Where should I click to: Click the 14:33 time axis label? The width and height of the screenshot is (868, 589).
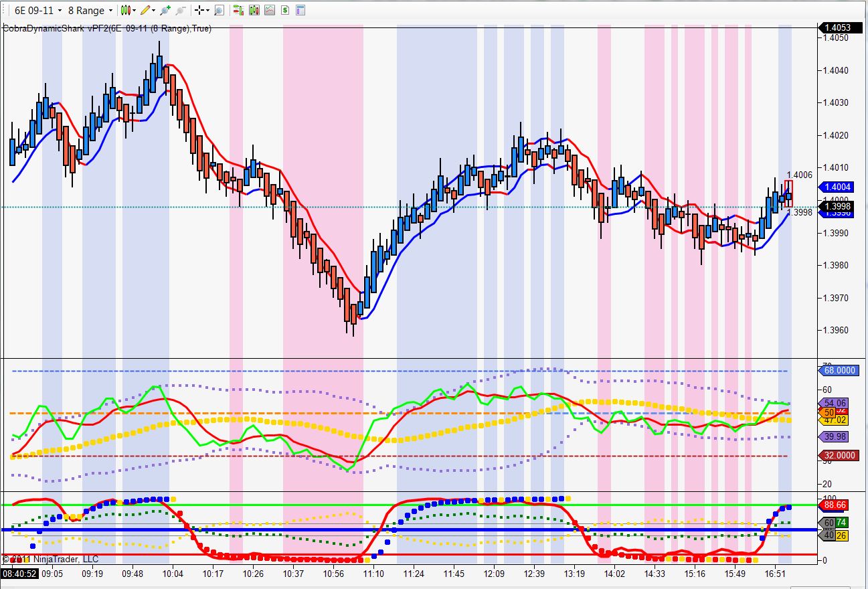pyautogui.click(x=655, y=574)
